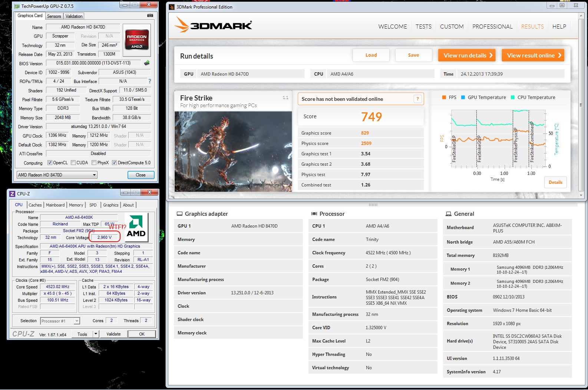Select the RESULTS section in 3DMark
This screenshot has width=588, height=390.
point(532,27)
